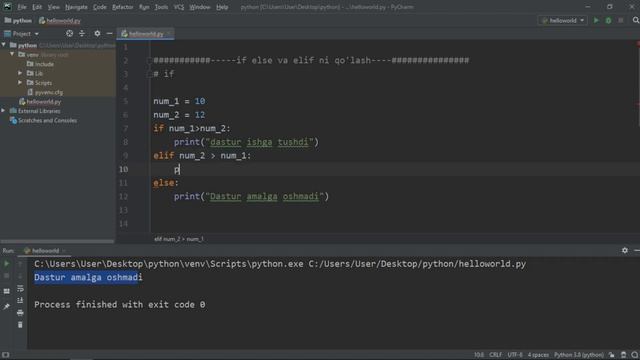
Task: Click the elif breadcrumb below editor
Action: click(179, 239)
